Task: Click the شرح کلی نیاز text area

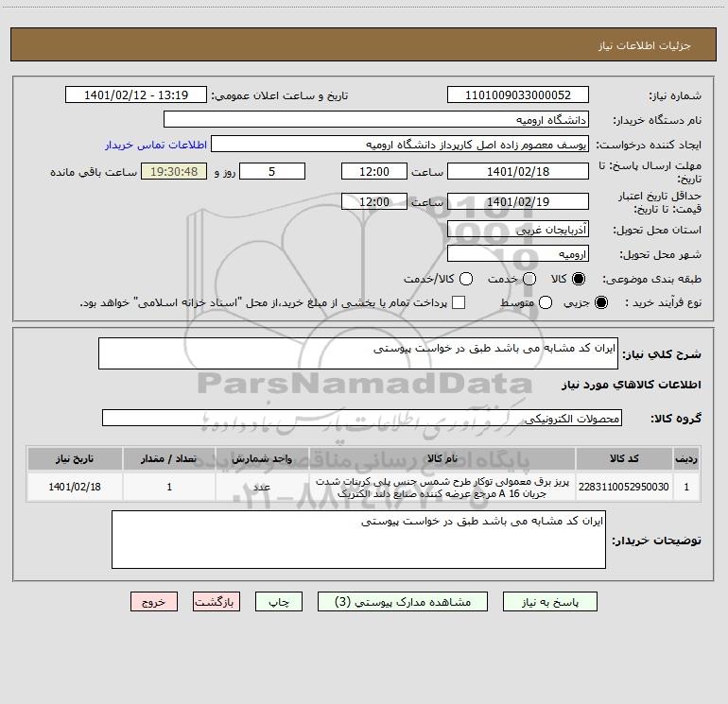Action: click(358, 353)
